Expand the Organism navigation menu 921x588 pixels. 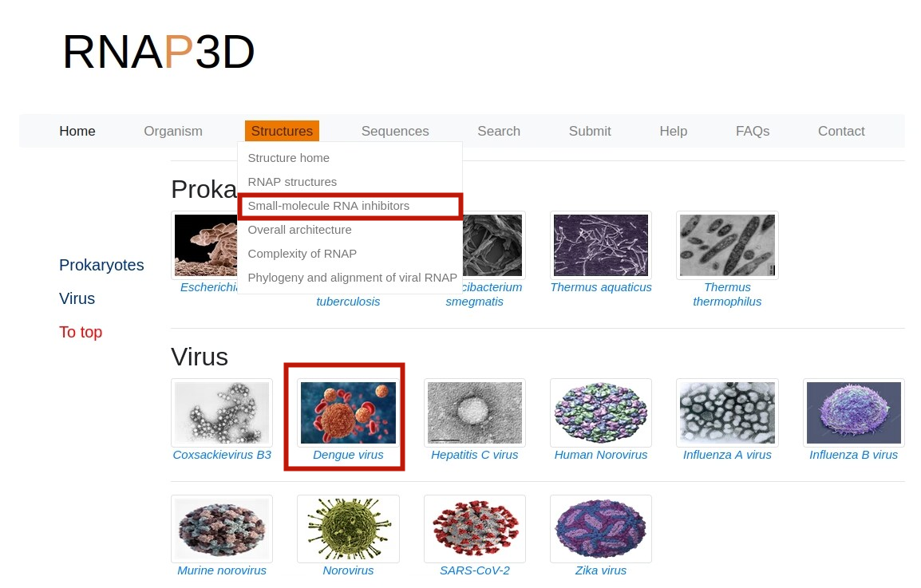(x=173, y=131)
